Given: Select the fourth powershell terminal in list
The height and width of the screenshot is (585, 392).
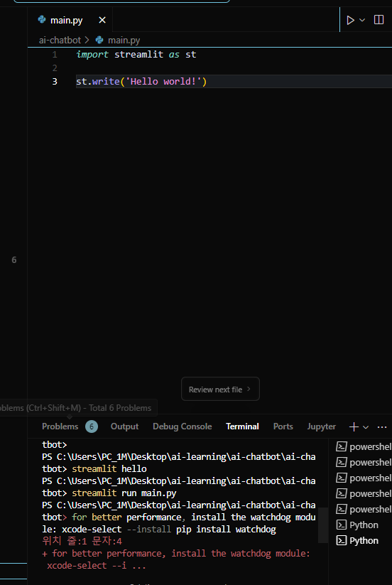Looking at the screenshot, I should coord(364,493).
